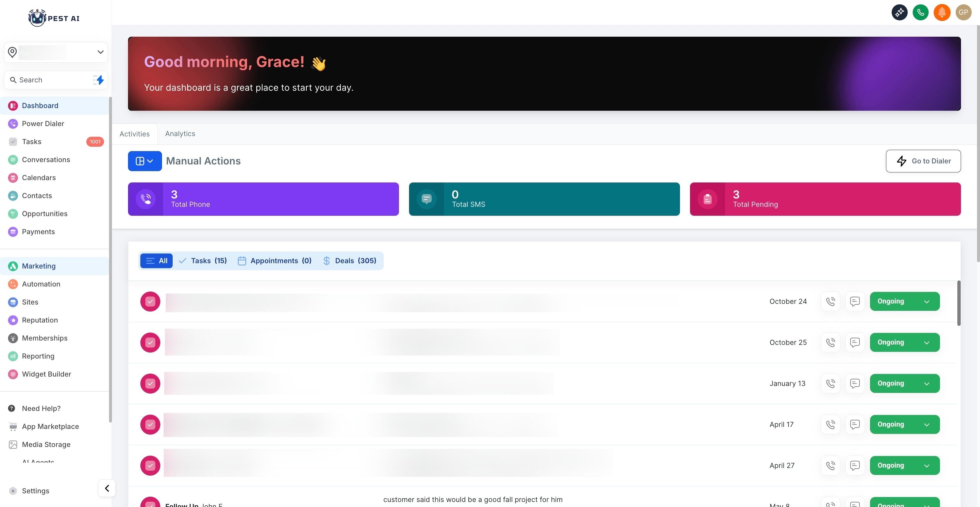This screenshot has height=507, width=980.
Task: Click the Reporting chart icon
Action: point(13,356)
